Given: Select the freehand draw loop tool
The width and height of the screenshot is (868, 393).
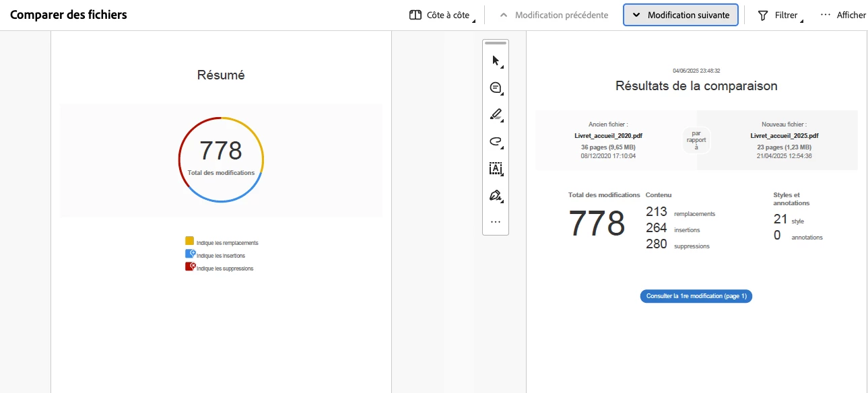Looking at the screenshot, I should 496,141.
